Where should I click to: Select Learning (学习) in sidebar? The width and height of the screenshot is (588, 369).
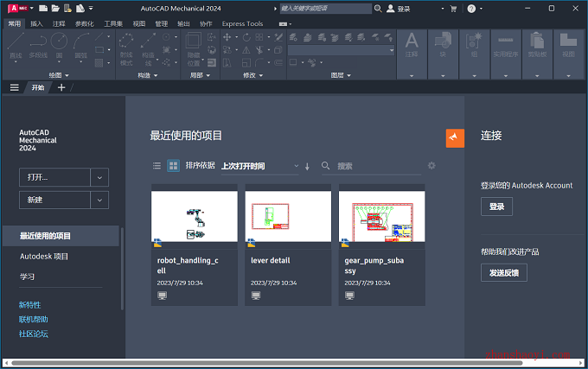pos(27,277)
